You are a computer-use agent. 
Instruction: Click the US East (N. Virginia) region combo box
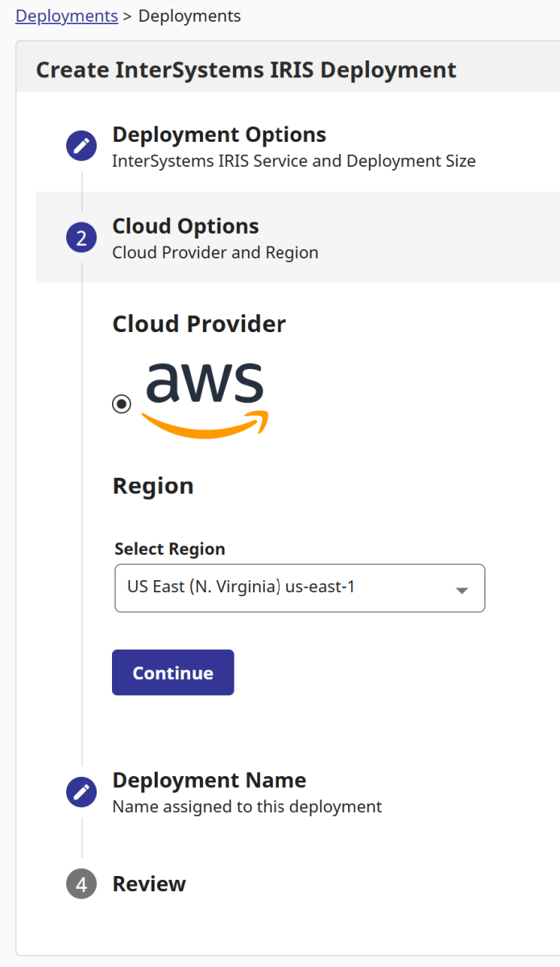click(x=282, y=587)
